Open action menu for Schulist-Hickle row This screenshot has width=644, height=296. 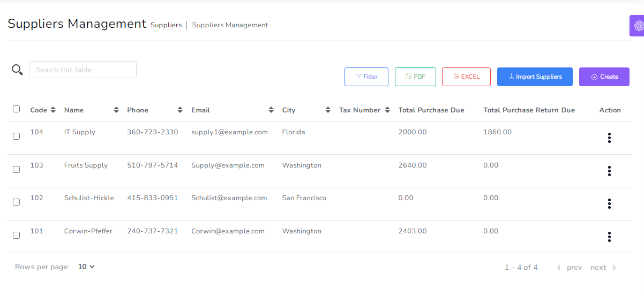click(x=609, y=204)
